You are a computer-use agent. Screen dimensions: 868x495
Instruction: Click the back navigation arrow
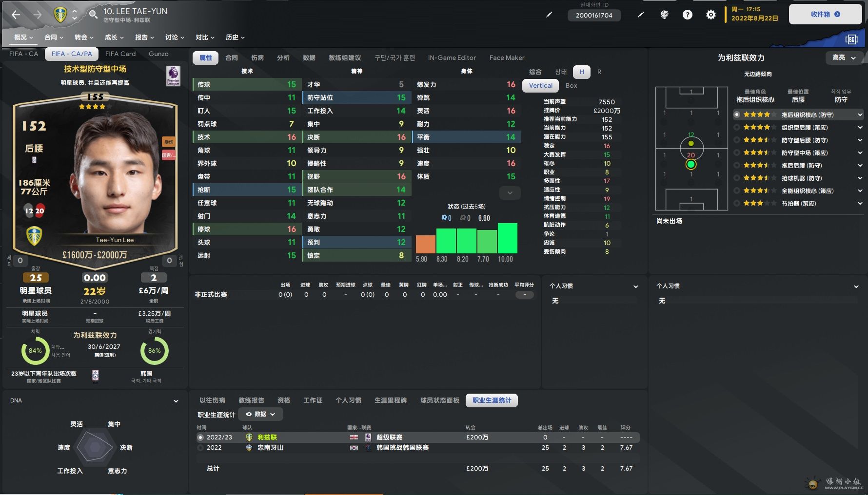coord(16,15)
